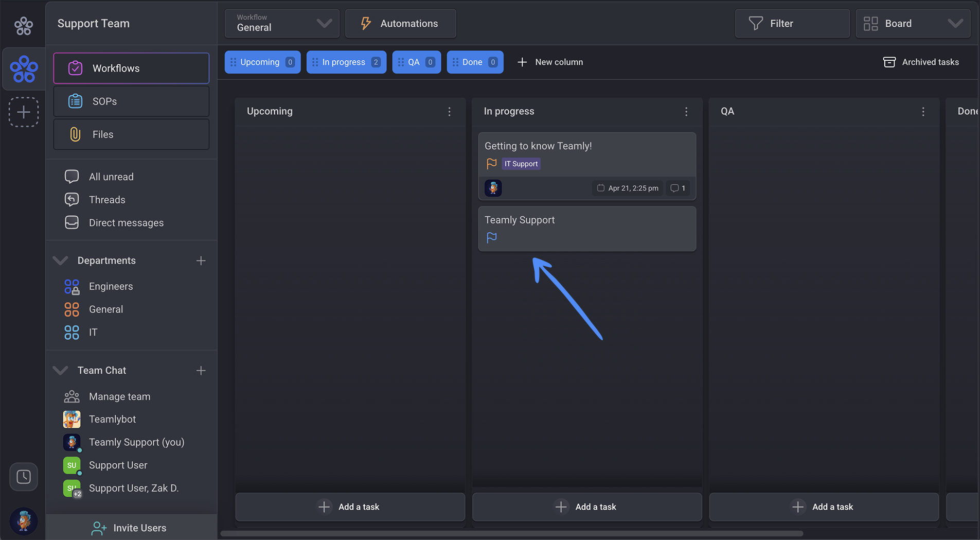The height and width of the screenshot is (540, 980).
Task: Open SOPs in the sidebar
Action: [x=131, y=101]
